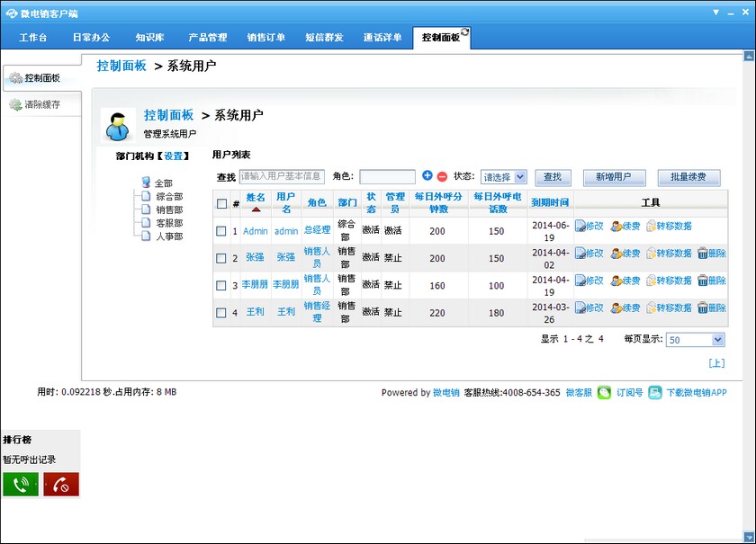756x544 pixels.
Task: Click the subscription icon beside 订阅号
Action: (655, 393)
